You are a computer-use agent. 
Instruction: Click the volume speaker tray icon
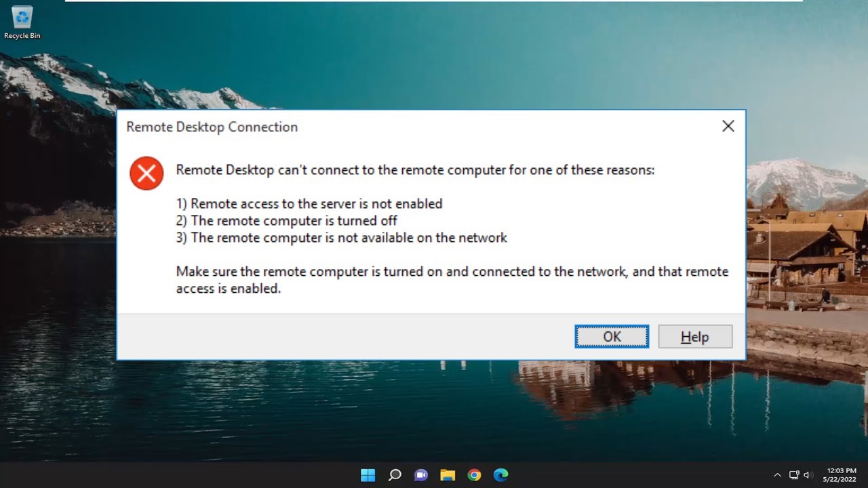click(808, 475)
